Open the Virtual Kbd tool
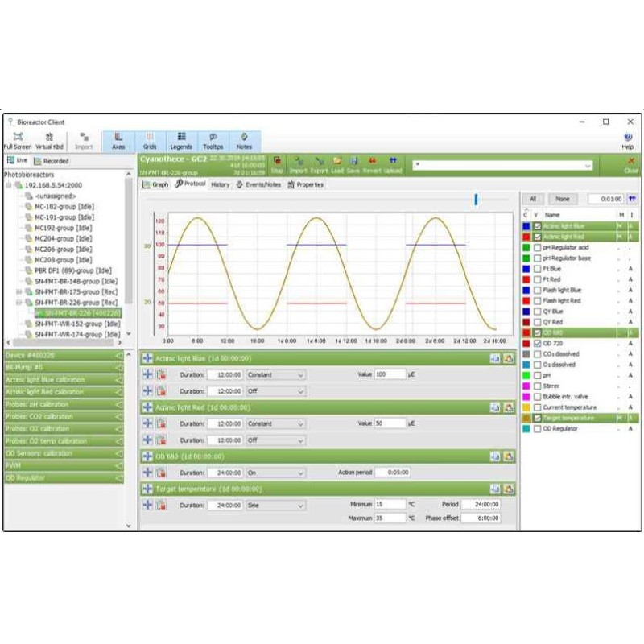The height and width of the screenshot is (644, 644). pyautogui.click(x=49, y=140)
